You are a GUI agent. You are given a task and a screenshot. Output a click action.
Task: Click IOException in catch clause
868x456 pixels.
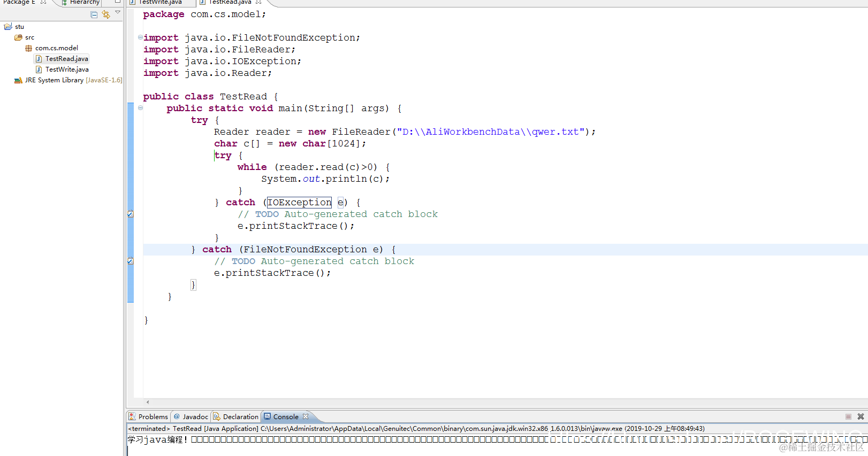click(300, 202)
